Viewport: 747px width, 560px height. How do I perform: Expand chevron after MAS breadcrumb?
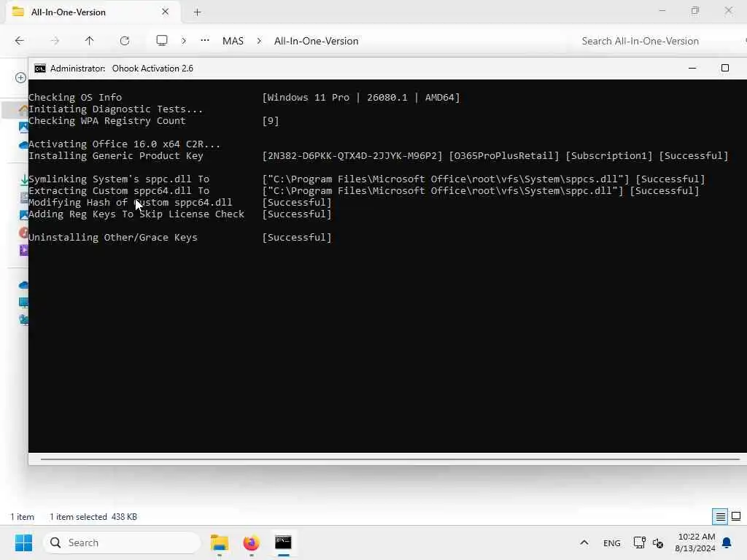click(259, 41)
